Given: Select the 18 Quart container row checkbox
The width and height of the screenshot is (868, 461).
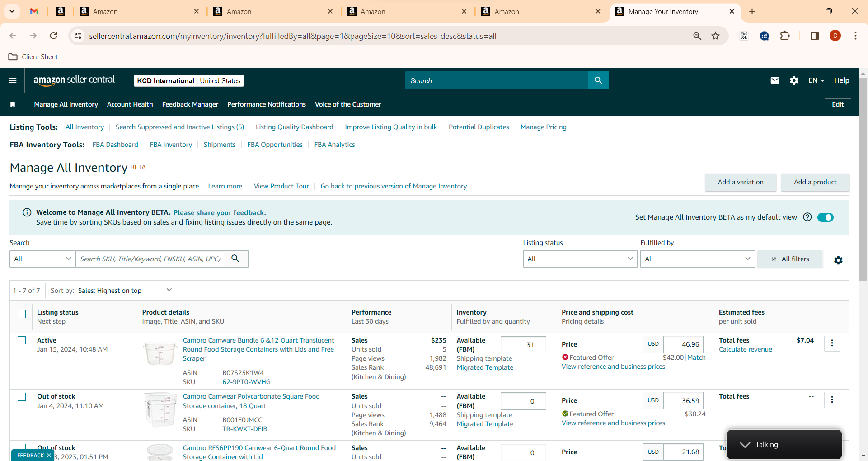Looking at the screenshot, I should (x=22, y=397).
